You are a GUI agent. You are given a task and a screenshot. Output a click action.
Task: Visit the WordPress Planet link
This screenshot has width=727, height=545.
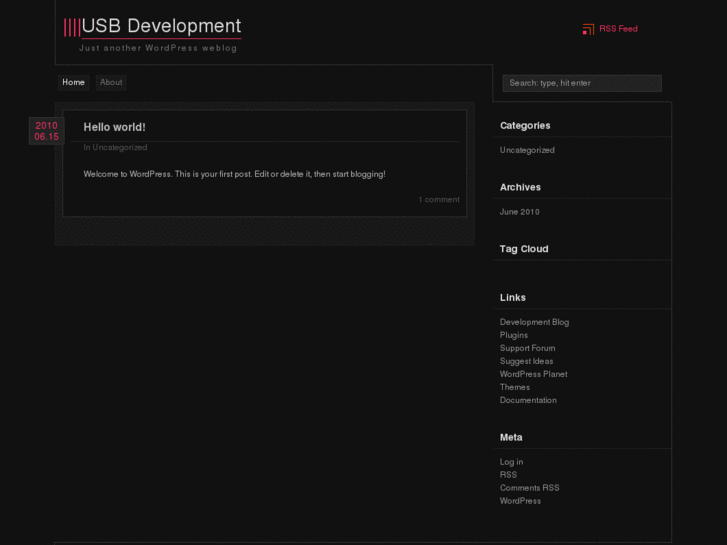(534, 374)
